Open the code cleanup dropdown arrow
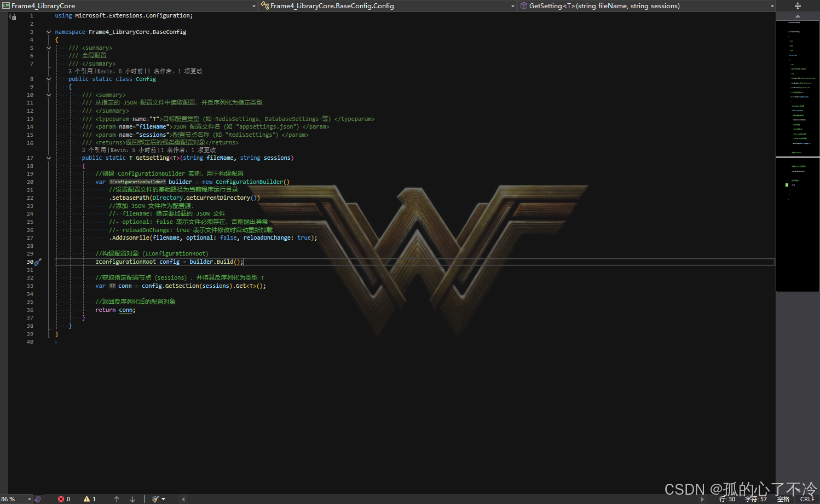This screenshot has width=820, height=504. coord(163,499)
